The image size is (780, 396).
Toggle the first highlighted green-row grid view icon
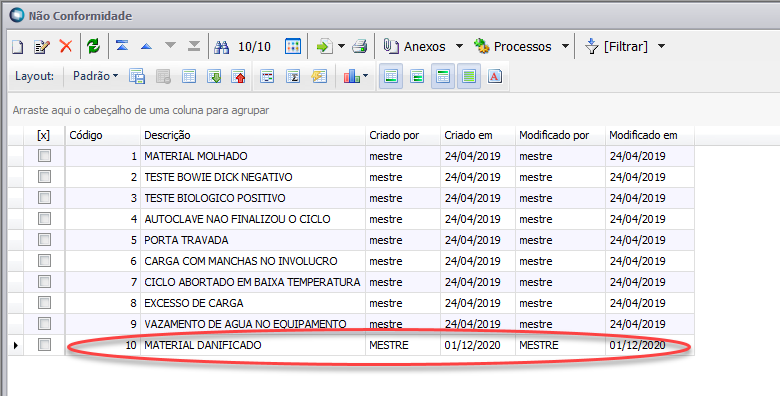coord(391,76)
